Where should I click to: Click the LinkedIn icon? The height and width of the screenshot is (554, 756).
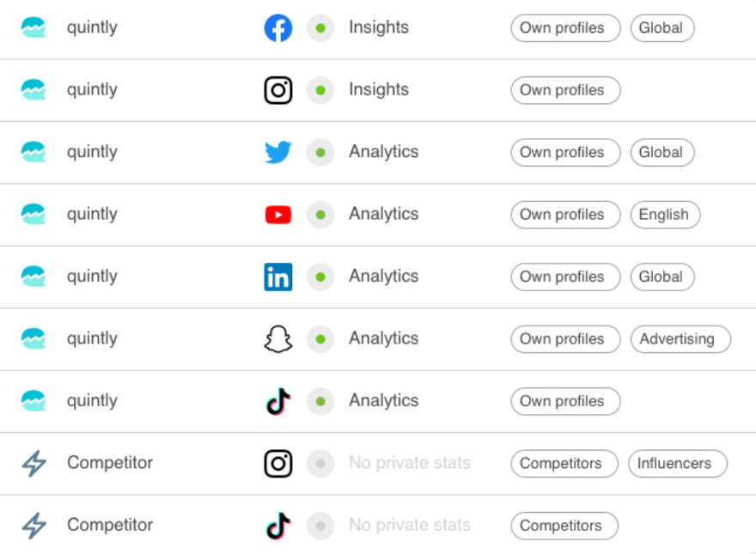277,277
